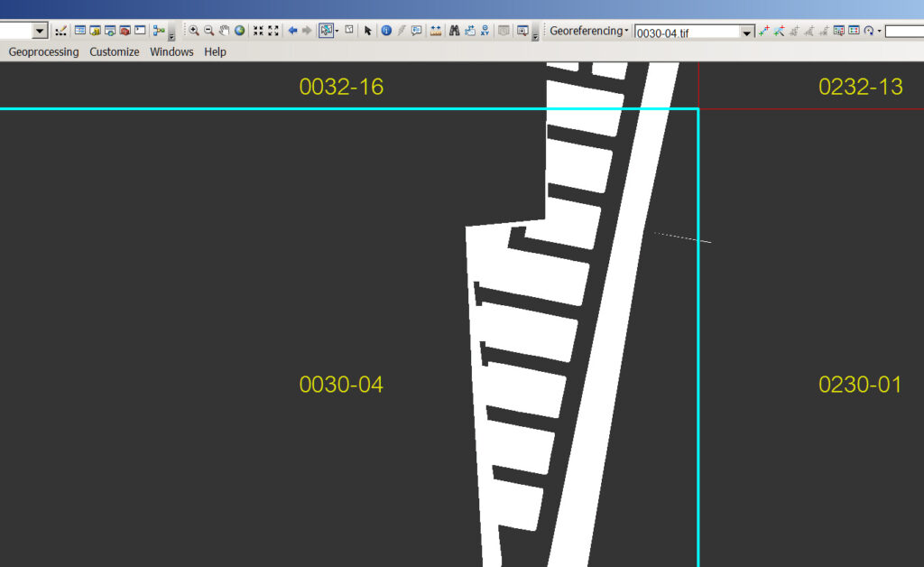
Task: Open the Windows menu
Action: [x=171, y=51]
